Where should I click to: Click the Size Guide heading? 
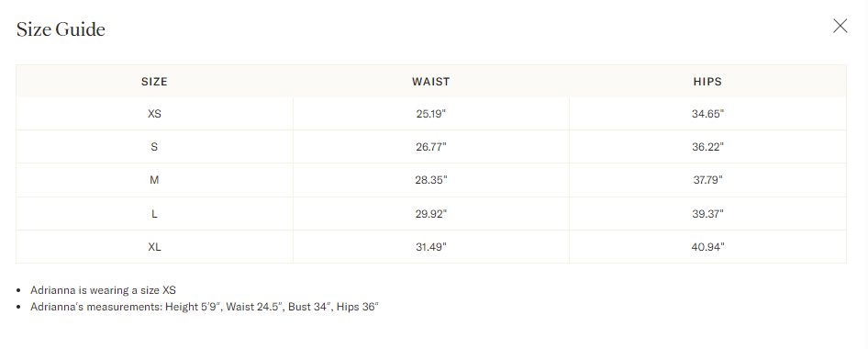(61, 28)
